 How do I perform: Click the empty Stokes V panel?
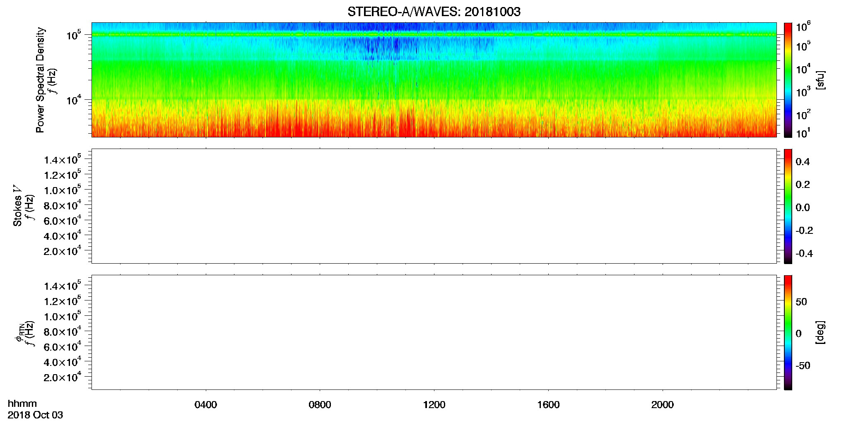click(434, 206)
